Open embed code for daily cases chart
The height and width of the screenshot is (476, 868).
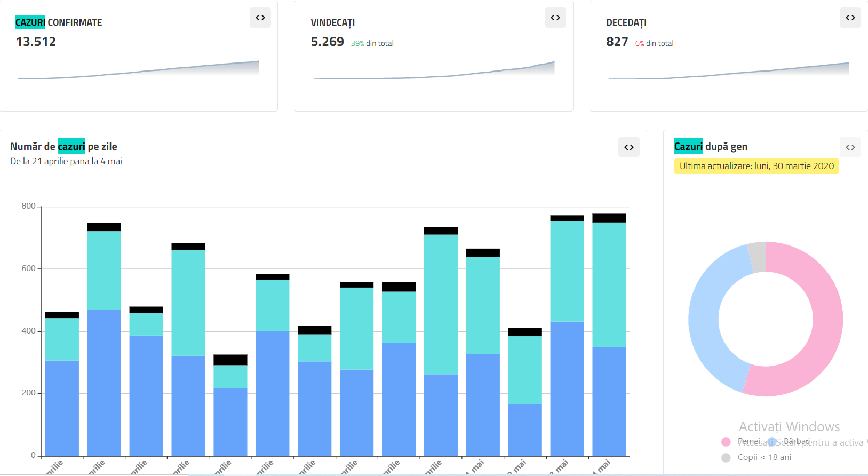629,147
